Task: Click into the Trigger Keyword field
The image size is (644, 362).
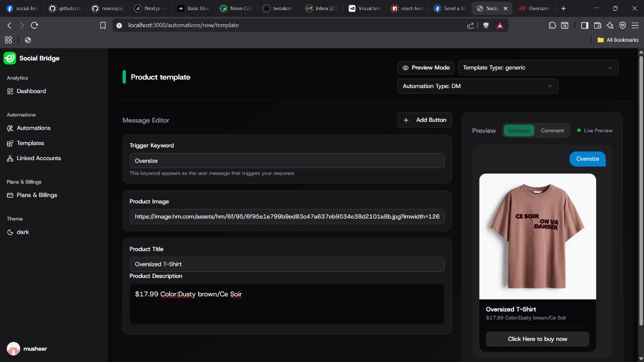Action: click(x=287, y=161)
